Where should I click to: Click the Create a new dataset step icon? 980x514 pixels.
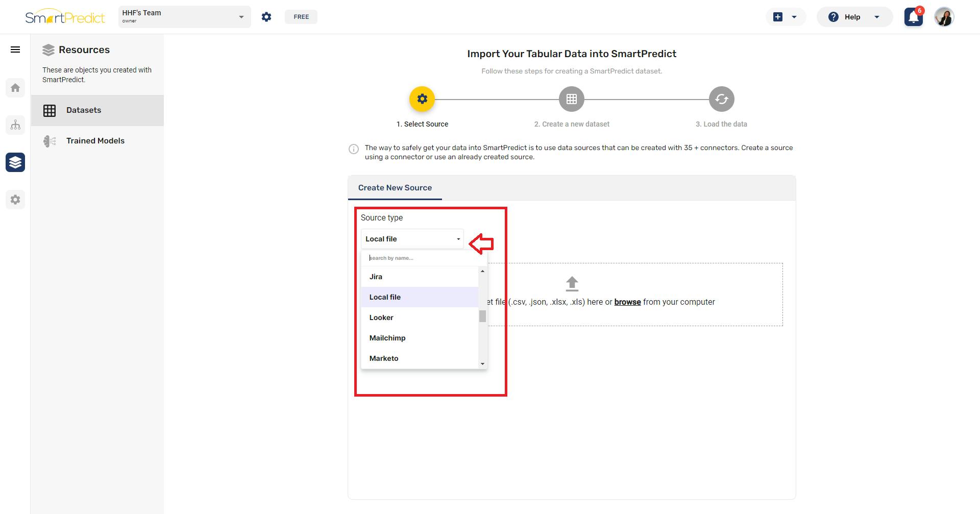572,99
